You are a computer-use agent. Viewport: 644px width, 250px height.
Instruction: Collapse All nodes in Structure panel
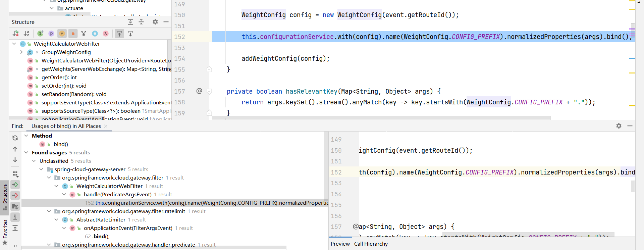(141, 22)
